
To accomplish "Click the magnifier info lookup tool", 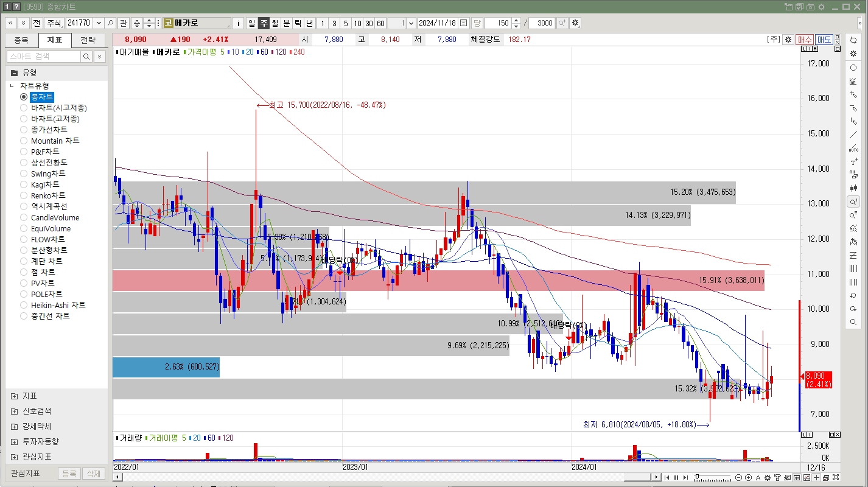I will [853, 201].
